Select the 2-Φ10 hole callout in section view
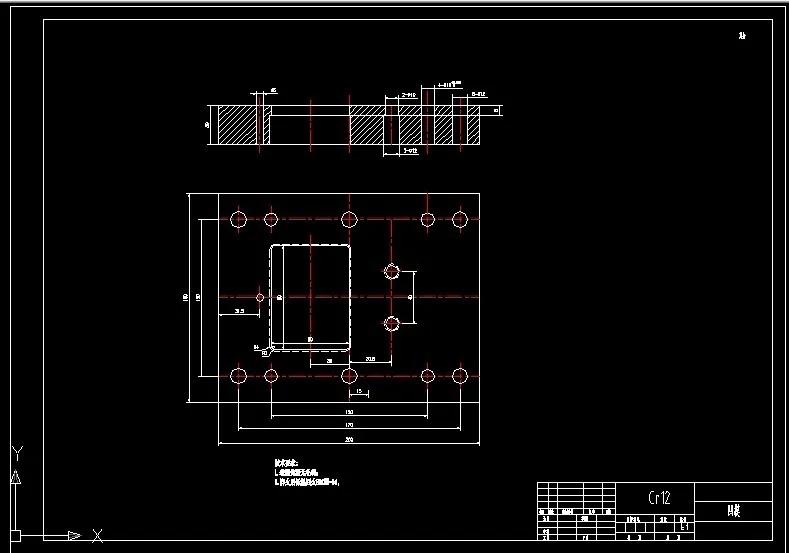 (x=409, y=95)
